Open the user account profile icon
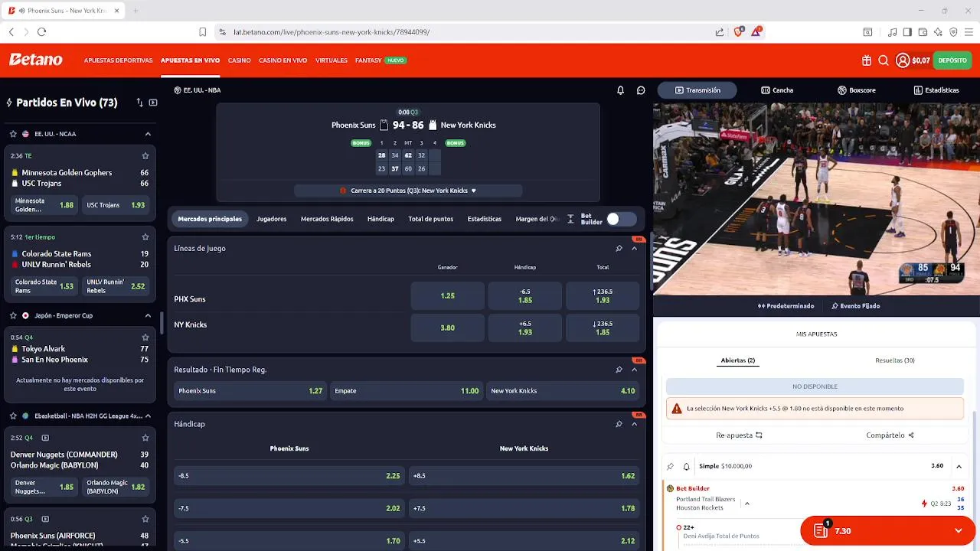Image resolution: width=980 pixels, height=551 pixels. pos(903,60)
